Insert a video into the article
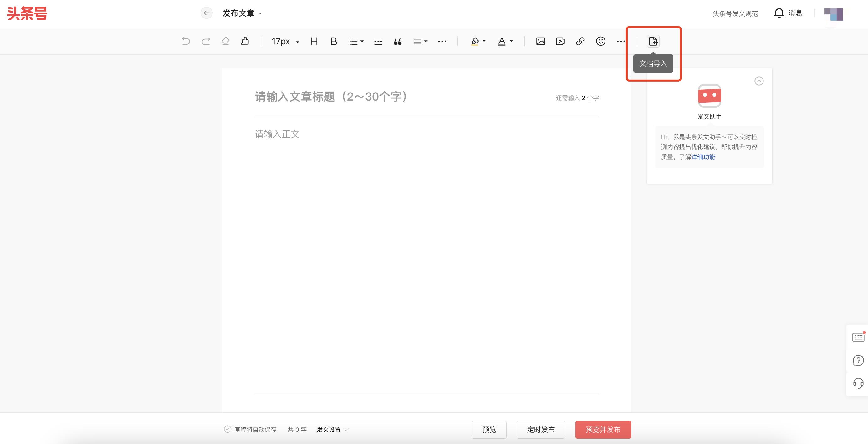This screenshot has height=444, width=868. 560,41
